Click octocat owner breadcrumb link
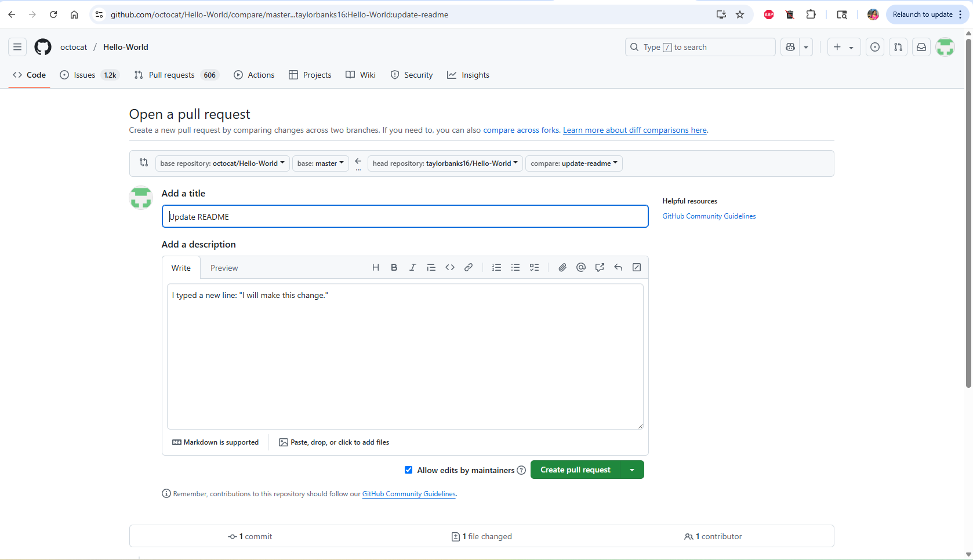 click(x=74, y=47)
